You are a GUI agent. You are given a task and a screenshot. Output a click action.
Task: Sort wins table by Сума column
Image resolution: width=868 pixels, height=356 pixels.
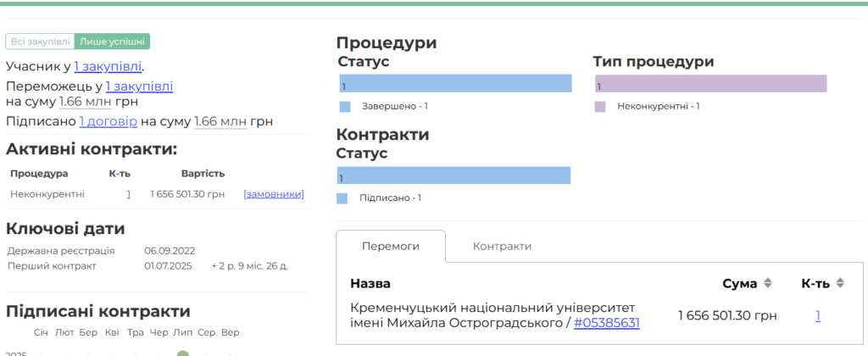point(767,283)
